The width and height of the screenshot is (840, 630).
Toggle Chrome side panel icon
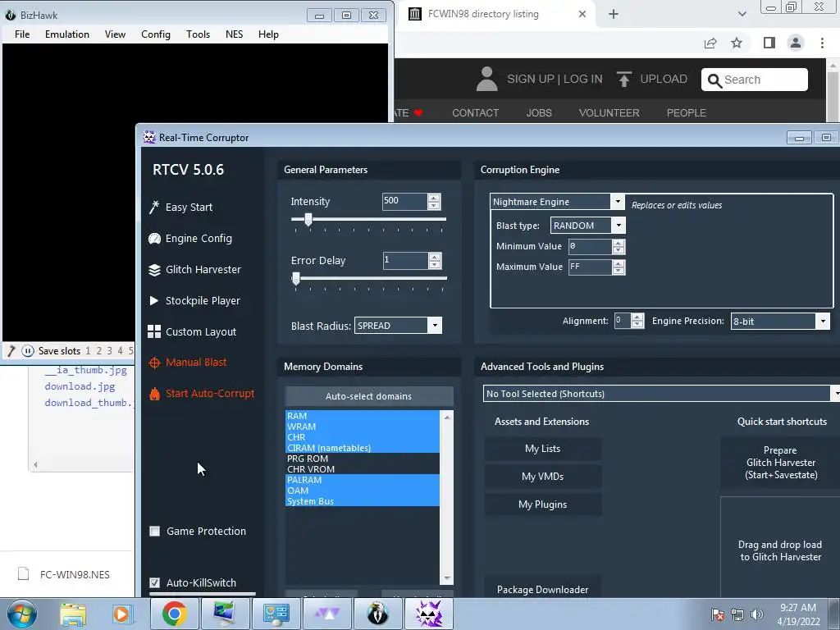click(769, 43)
